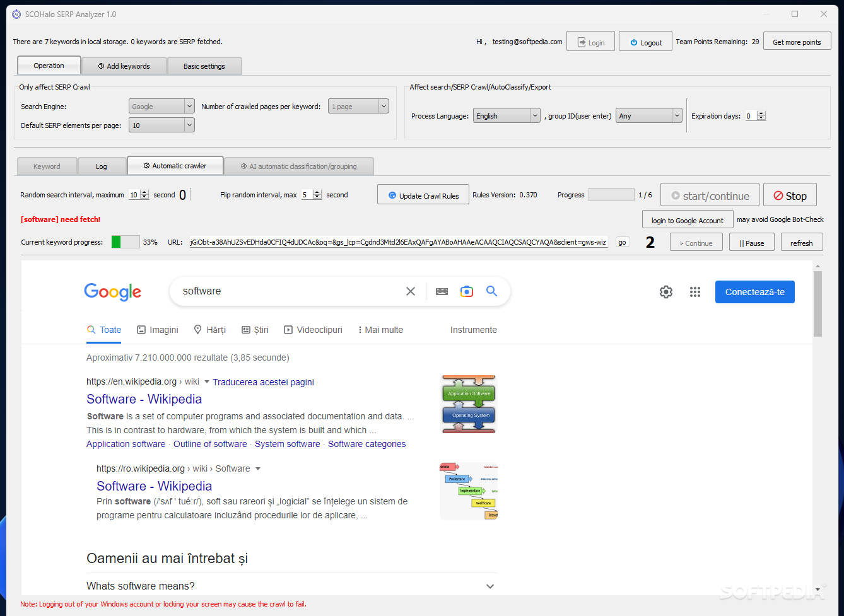Click Get more points button
This screenshot has height=616, width=844.
tap(797, 42)
